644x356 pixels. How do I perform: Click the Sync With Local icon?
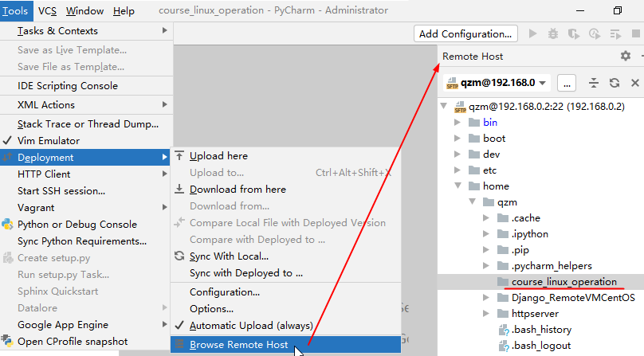179,256
